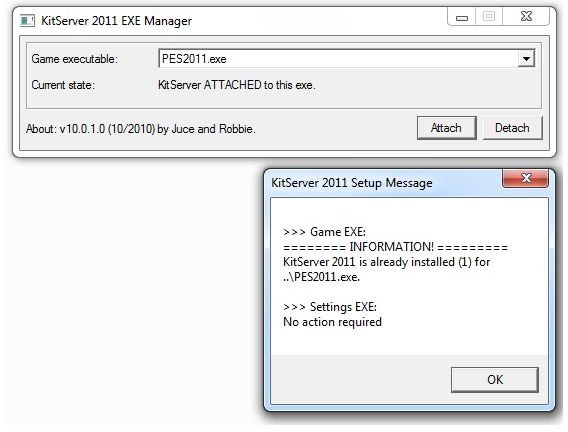Confirm the Setup Message with OK
Screen dimensions: 568x432
click(x=495, y=379)
